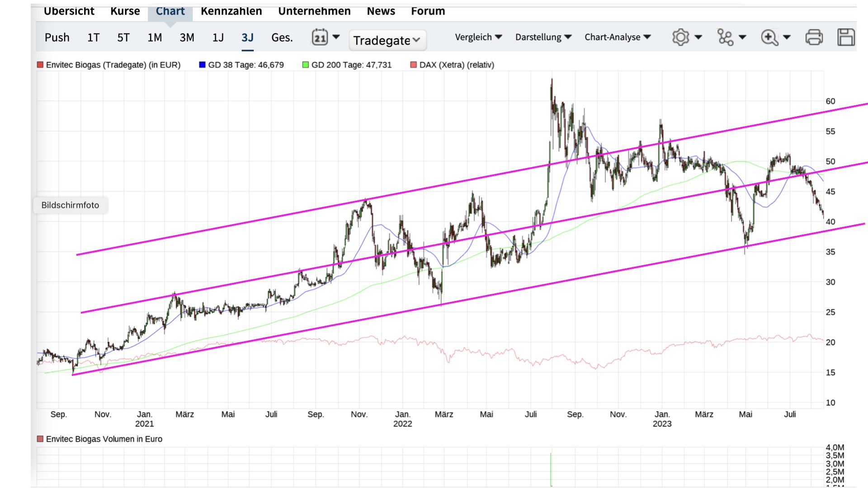Image resolution: width=868 pixels, height=488 pixels.
Task: Open the drawing tools nodes icon
Action: coord(725,37)
